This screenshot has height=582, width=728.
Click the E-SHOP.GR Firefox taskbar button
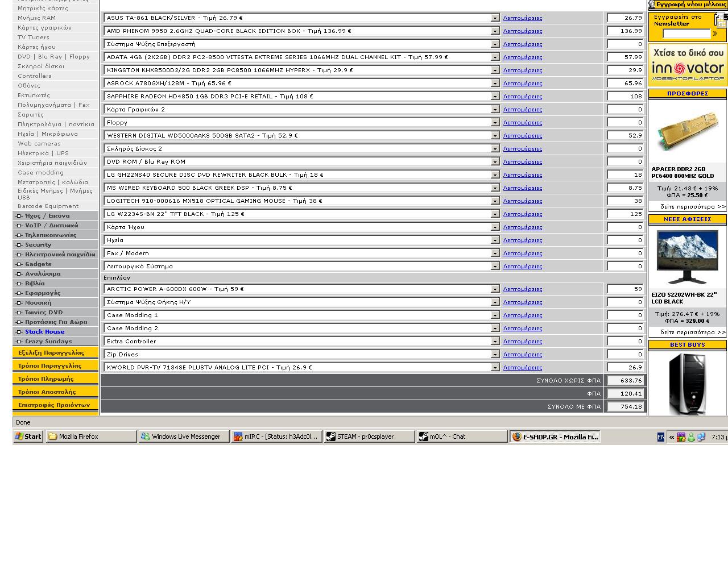(x=555, y=436)
